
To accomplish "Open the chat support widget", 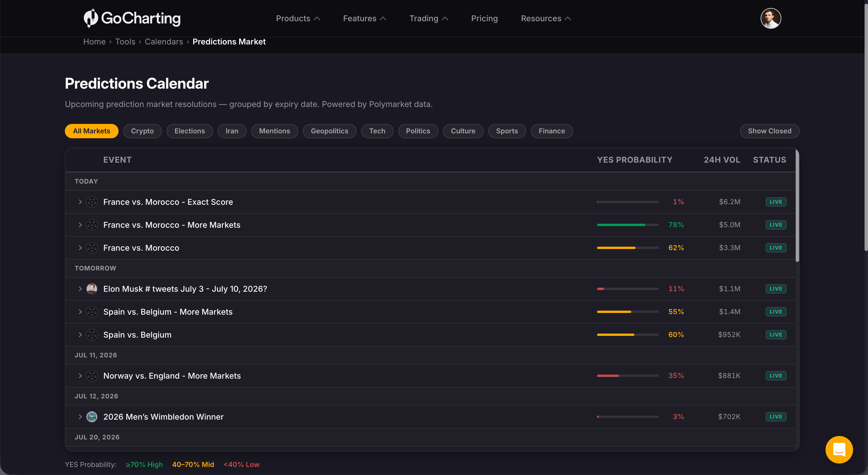I will (839, 449).
